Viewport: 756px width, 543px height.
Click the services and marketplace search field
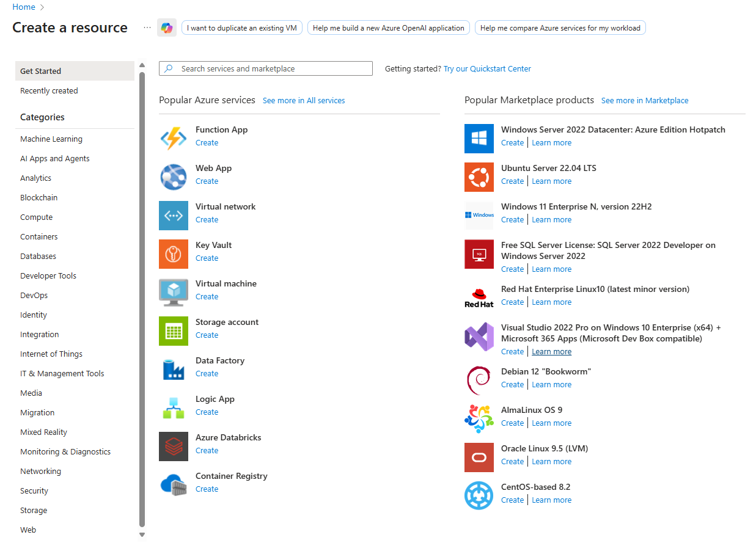point(265,68)
